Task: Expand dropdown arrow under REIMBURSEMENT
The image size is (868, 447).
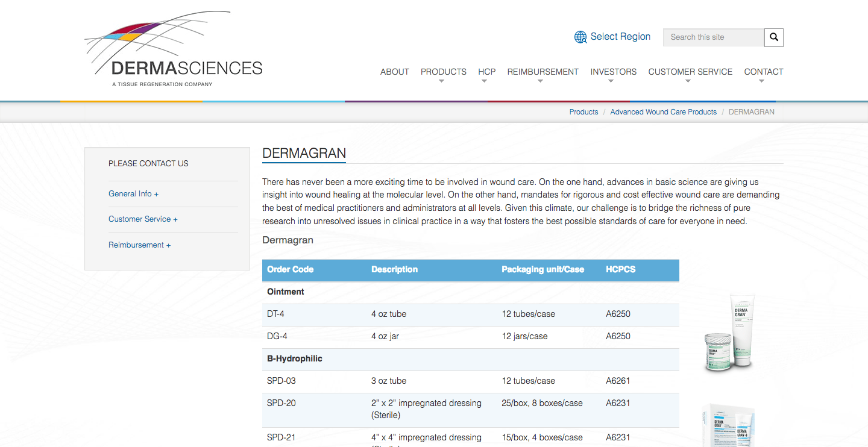Action: 540,81
